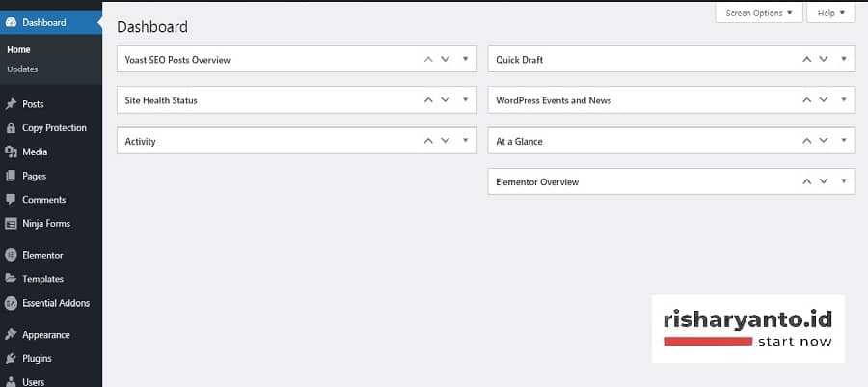Image resolution: width=868 pixels, height=387 pixels.
Task: Click the Yoast SEO Posts Overview title
Action: tap(177, 60)
